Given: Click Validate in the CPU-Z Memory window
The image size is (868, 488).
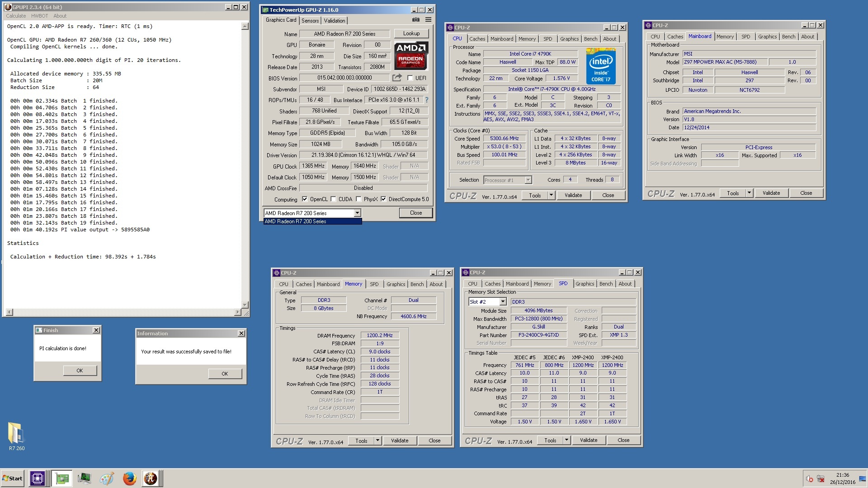Looking at the screenshot, I should pos(400,441).
